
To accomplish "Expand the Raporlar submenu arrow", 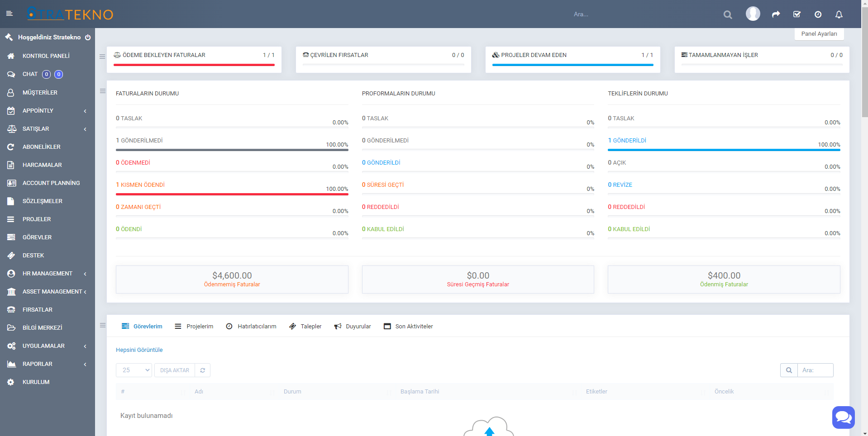I will click(85, 364).
